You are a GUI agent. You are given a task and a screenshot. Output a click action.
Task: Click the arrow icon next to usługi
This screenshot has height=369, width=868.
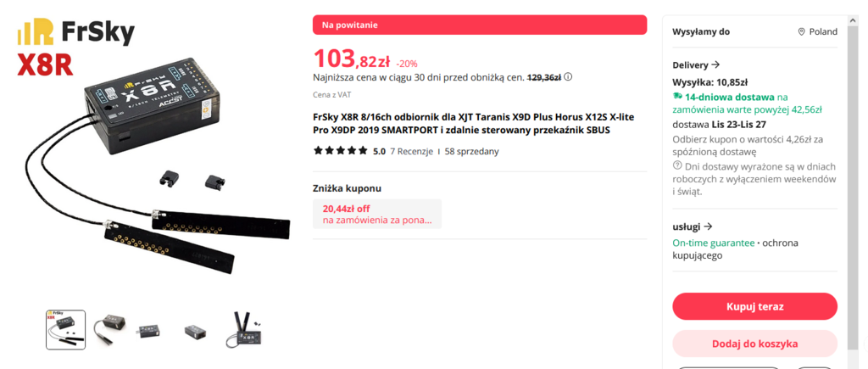(x=708, y=226)
